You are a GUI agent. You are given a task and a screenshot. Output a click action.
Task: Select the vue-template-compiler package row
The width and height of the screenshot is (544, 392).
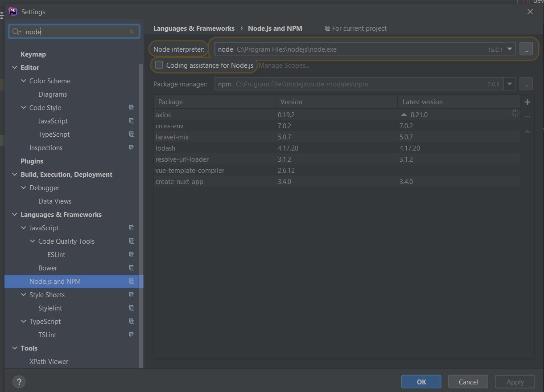[x=337, y=170]
